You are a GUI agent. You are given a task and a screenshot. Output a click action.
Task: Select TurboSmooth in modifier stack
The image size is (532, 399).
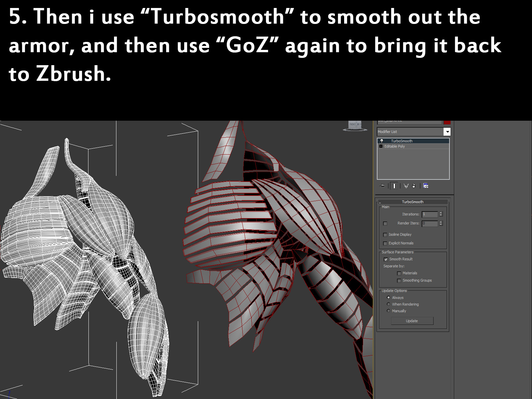point(413,141)
